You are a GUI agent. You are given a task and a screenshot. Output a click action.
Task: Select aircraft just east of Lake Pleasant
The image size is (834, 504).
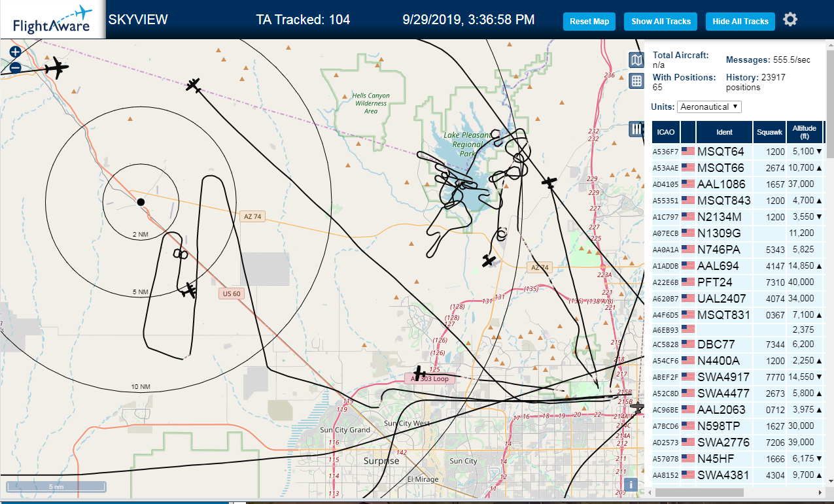(549, 182)
